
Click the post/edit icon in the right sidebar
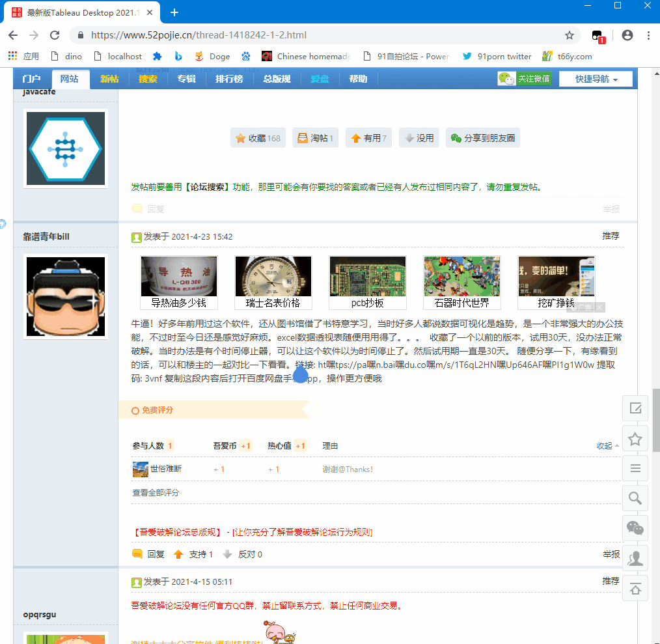(x=635, y=408)
